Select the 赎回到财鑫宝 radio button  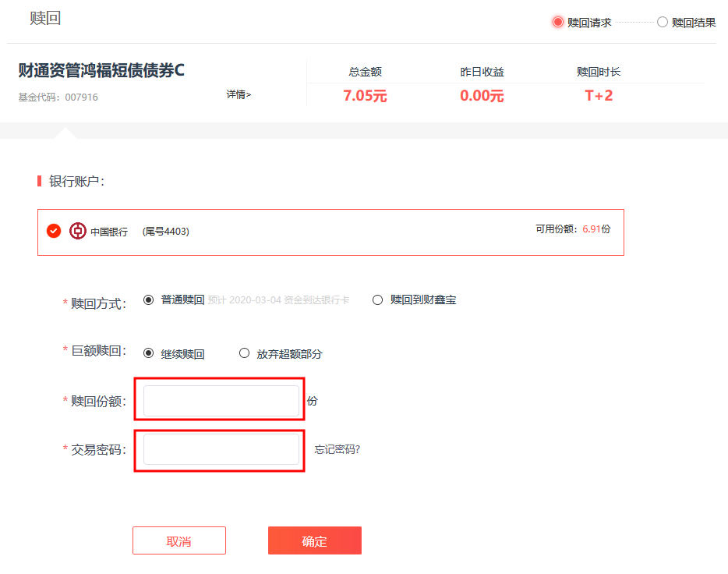click(x=377, y=300)
